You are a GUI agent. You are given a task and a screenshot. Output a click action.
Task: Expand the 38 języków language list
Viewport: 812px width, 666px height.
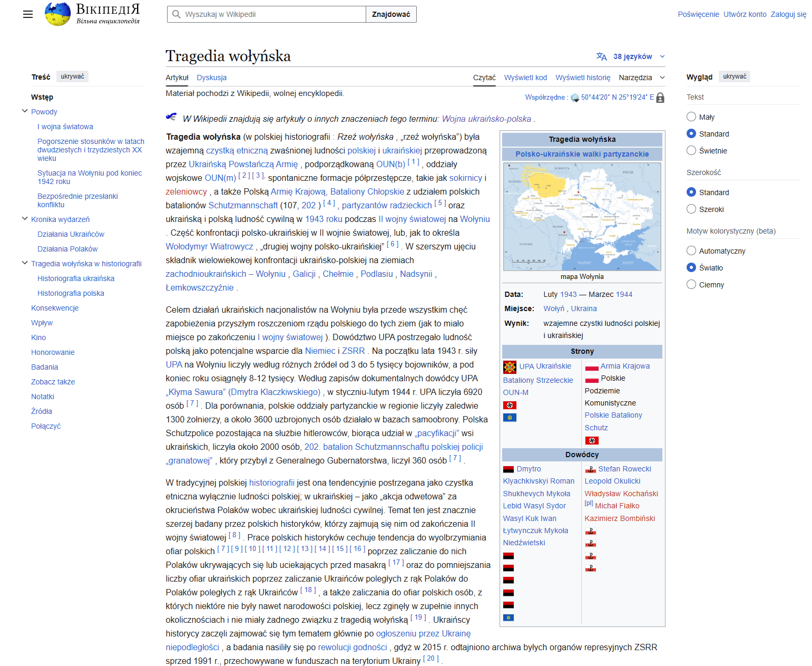click(632, 56)
